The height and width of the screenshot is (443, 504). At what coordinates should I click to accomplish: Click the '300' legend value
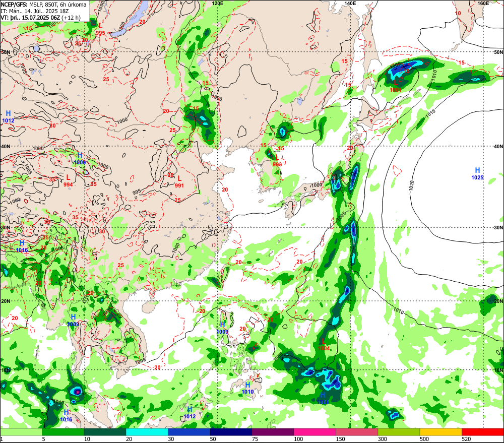coord(383,439)
